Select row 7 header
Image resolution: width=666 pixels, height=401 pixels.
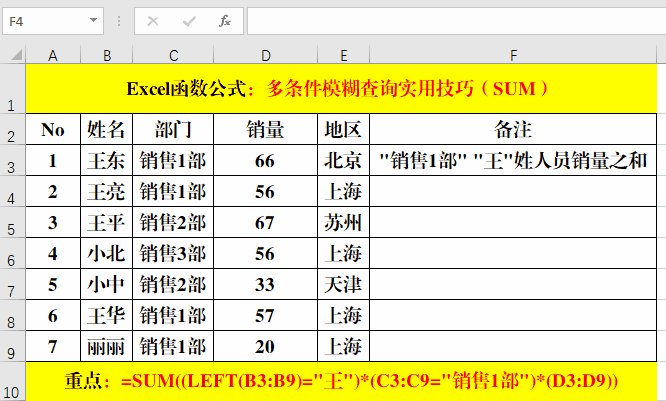click(12, 284)
